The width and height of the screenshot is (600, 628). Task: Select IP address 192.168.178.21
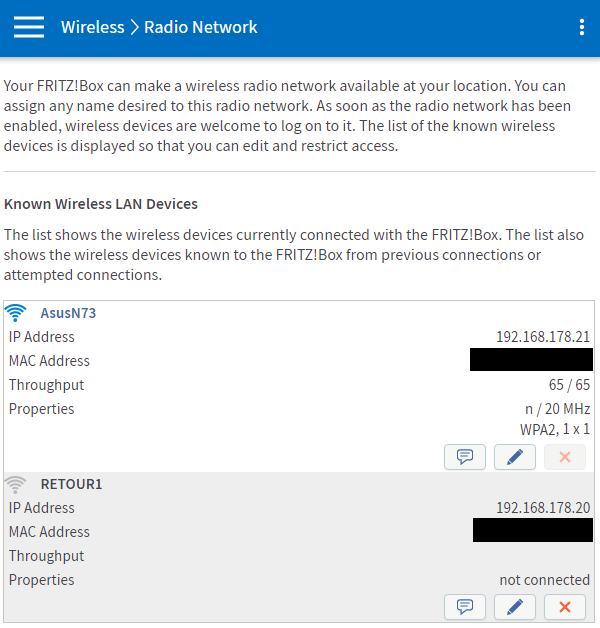pyautogui.click(x=543, y=337)
